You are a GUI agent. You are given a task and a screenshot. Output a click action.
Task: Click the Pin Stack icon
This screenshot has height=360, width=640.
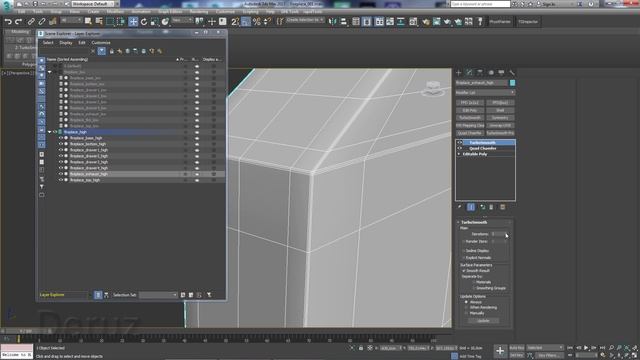(460, 207)
